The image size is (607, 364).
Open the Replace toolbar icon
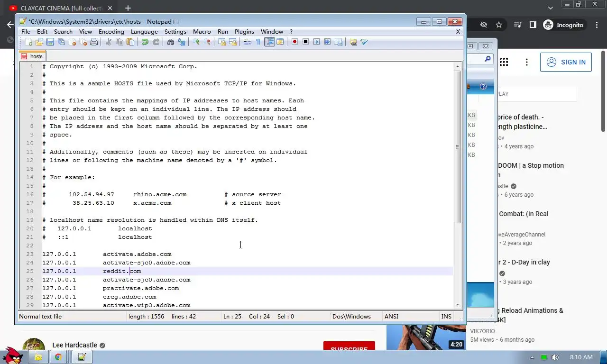pyautogui.click(x=182, y=42)
